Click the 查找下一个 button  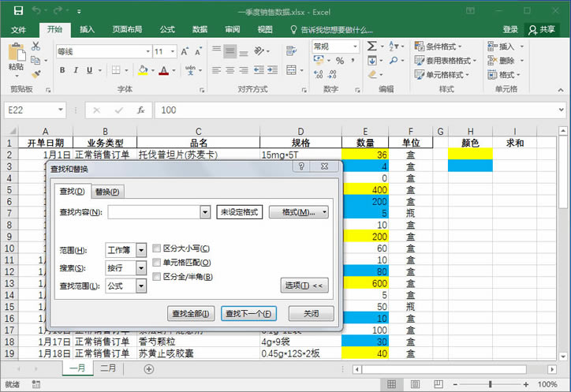click(248, 313)
